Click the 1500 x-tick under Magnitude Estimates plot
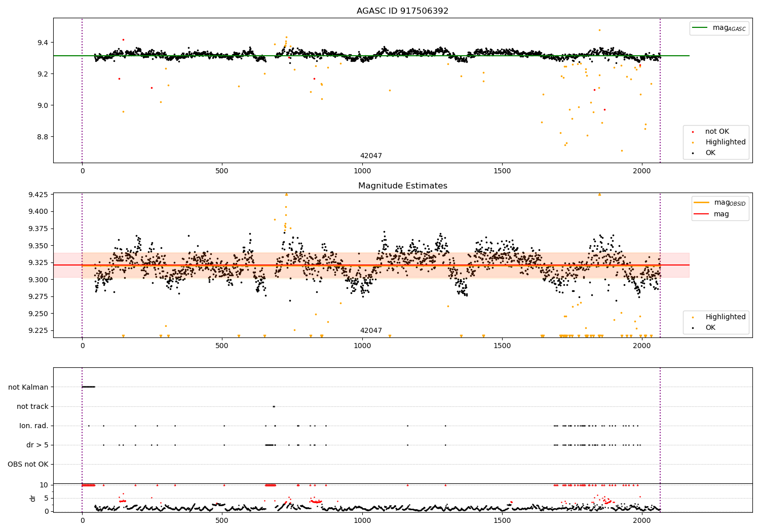760x532 pixels. [x=502, y=346]
